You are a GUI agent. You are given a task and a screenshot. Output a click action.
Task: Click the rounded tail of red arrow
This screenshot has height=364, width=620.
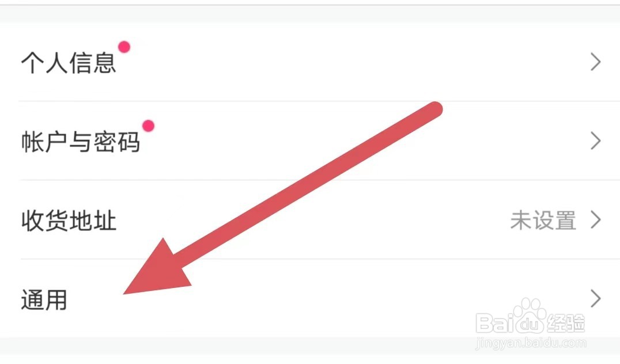(434, 109)
